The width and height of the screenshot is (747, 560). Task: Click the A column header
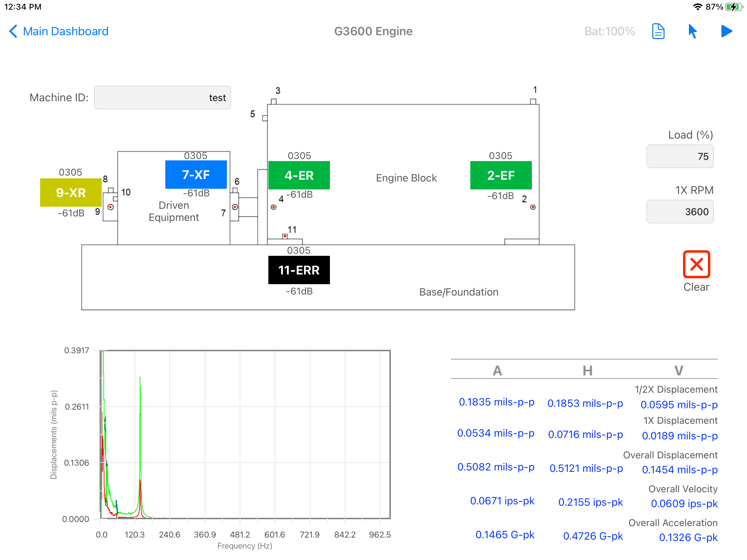[497, 371]
